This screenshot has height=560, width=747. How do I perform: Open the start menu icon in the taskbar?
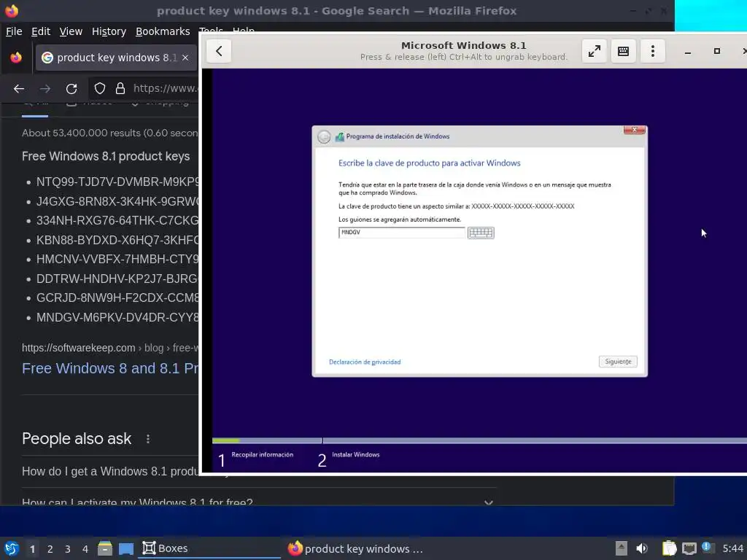tap(12, 548)
